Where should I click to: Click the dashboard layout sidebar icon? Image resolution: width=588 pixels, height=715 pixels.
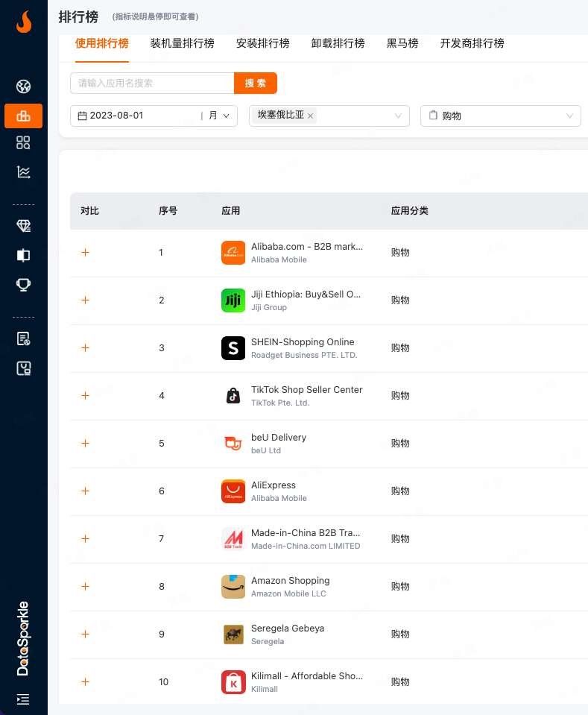click(x=23, y=368)
